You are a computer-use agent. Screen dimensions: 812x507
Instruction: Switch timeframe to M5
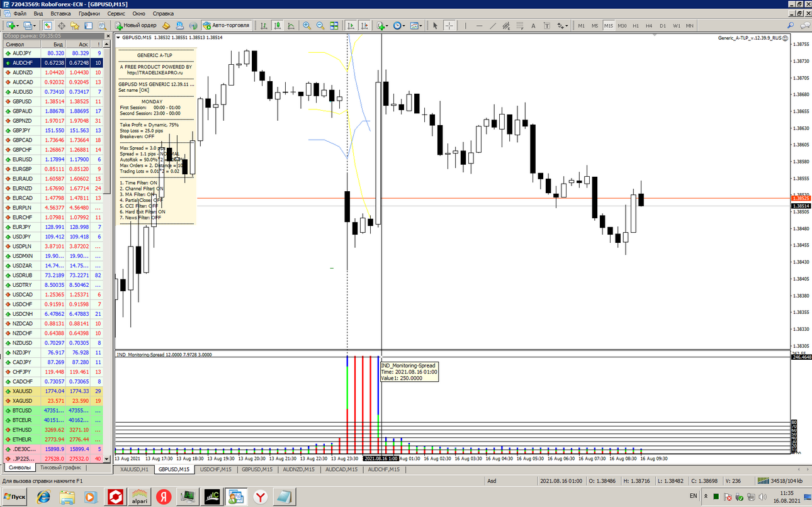point(595,26)
